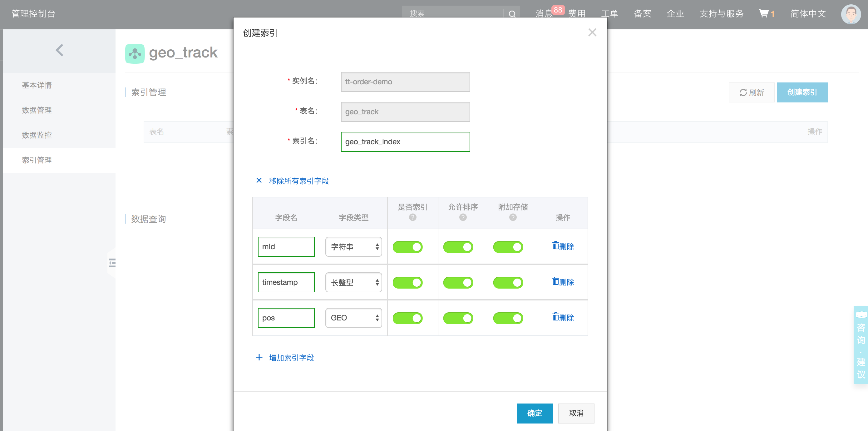The height and width of the screenshot is (431, 868).
Task: Click the timestamp field name input
Action: (x=286, y=282)
